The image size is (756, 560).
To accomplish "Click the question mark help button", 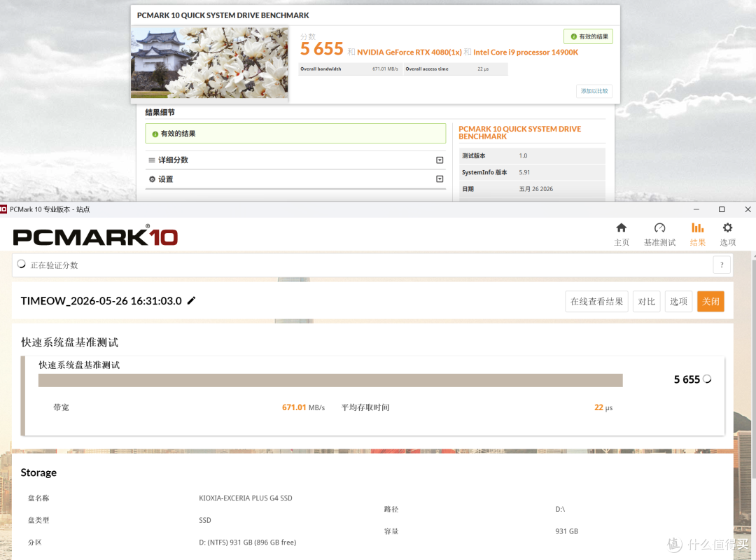I will pos(721,265).
